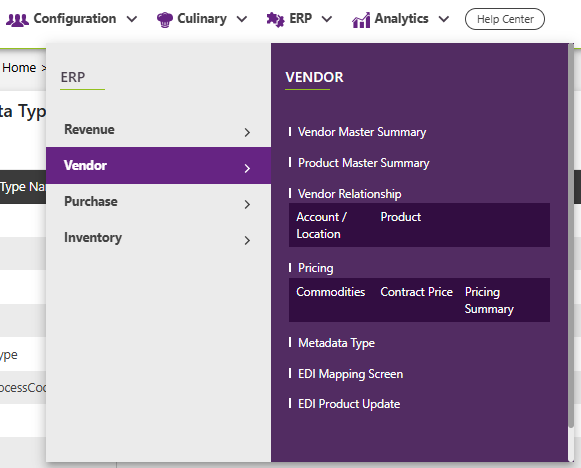The image size is (581, 468).
Task: Open Vendor Master Summary
Action: click(x=362, y=132)
